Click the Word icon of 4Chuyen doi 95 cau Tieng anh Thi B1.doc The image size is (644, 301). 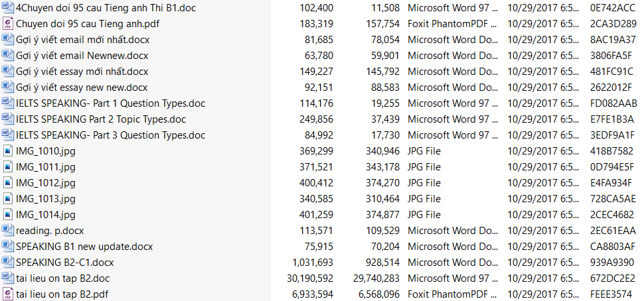7,8
